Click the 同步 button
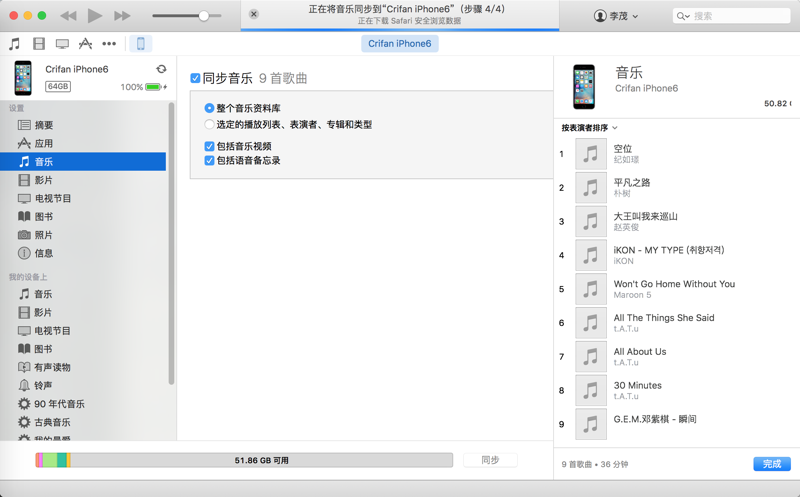Screen dimensions: 800x497 pos(490,460)
